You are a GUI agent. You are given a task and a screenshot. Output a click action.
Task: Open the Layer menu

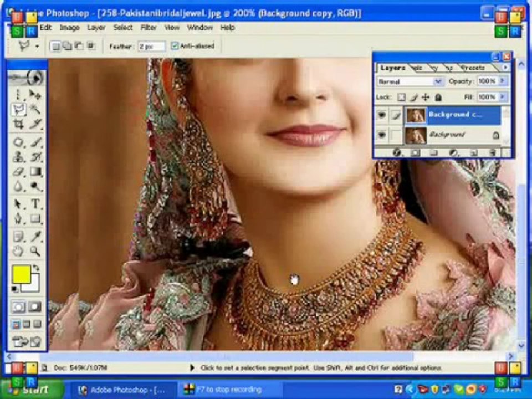coord(96,28)
